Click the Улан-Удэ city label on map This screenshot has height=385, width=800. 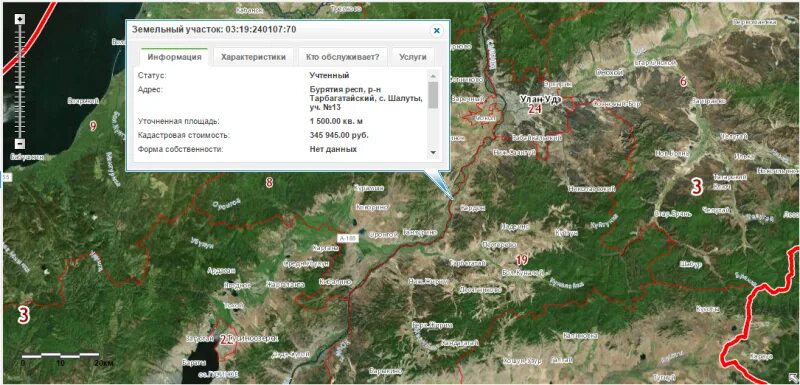pos(541,99)
